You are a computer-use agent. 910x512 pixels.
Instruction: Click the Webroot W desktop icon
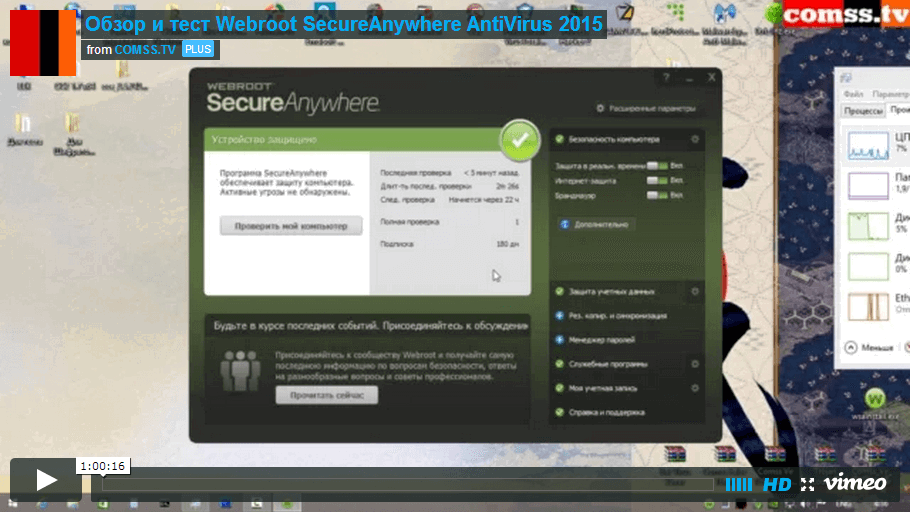[875, 399]
